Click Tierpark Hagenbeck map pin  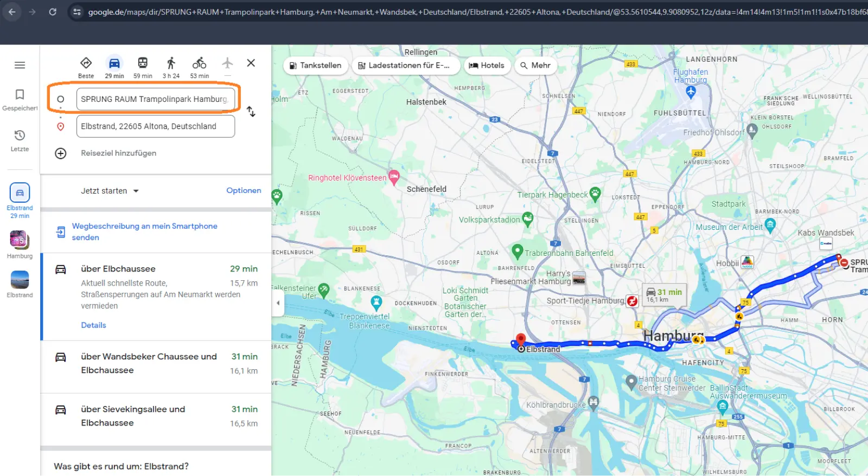(595, 194)
